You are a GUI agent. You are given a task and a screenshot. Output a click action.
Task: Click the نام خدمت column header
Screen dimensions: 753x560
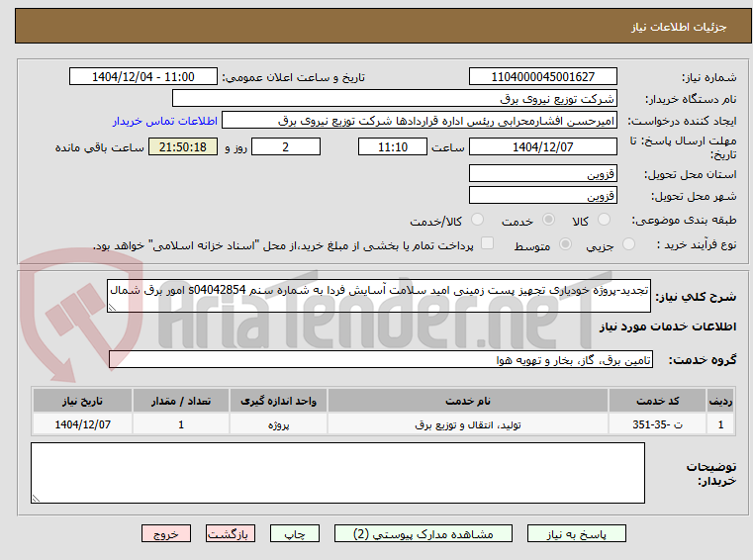pyautogui.click(x=468, y=401)
